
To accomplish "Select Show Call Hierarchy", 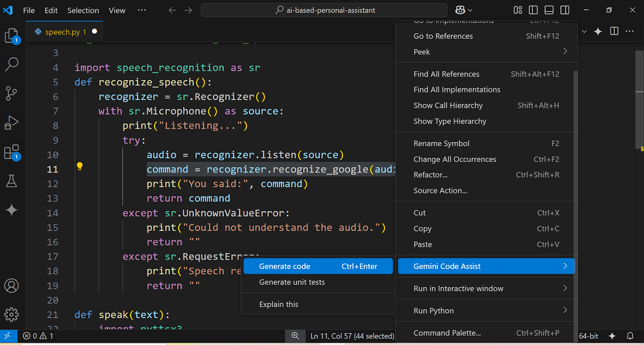I will click(x=487, y=105).
